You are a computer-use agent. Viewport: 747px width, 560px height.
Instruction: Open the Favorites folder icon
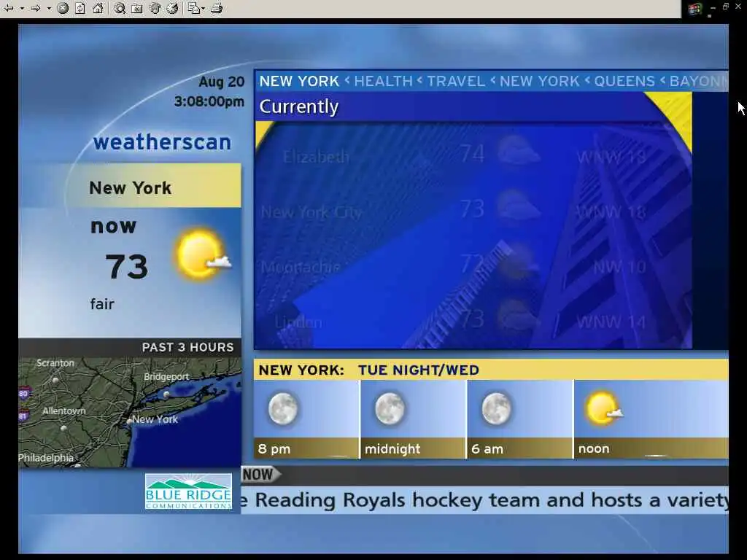[137, 8]
